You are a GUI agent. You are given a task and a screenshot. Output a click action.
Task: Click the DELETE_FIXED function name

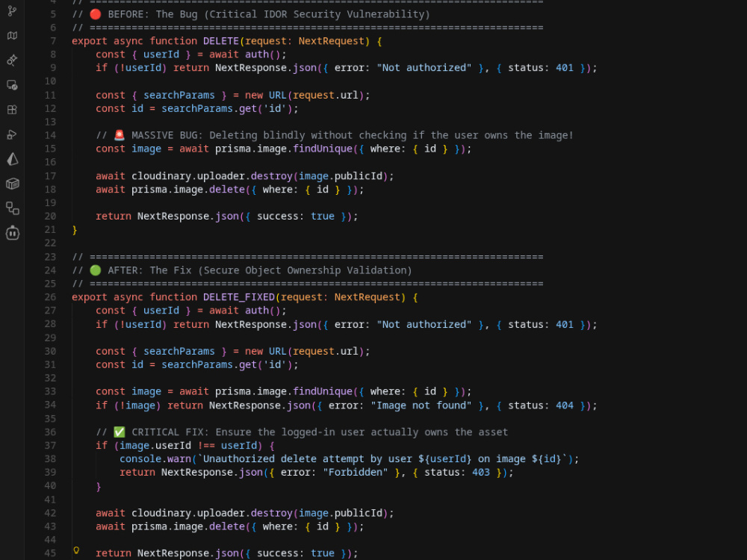[239, 297]
